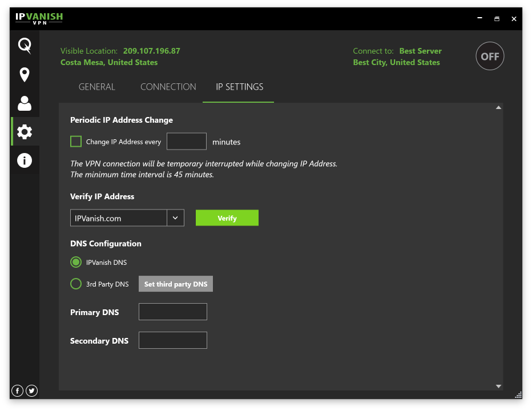The image size is (532, 411).
Task: Open the information icon in sidebar
Action: pos(25,160)
